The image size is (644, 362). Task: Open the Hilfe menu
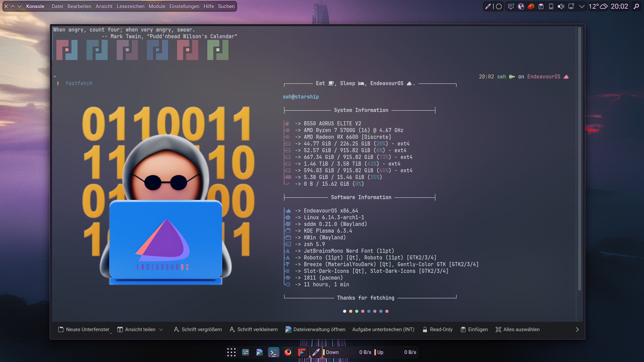tap(209, 6)
